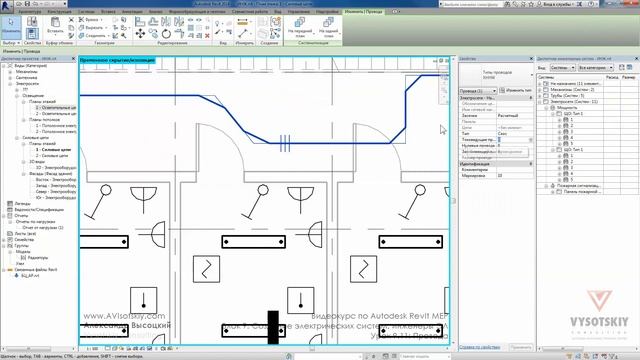Click the Комментарии value field
Screen dimensions: 640x360
[x=515, y=169]
